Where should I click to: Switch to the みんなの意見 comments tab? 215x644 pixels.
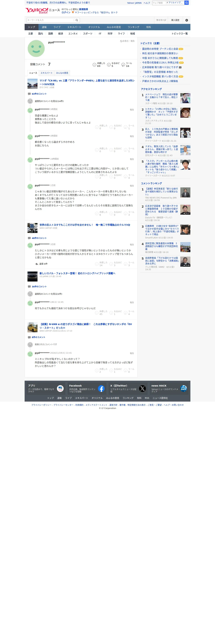tap(62, 73)
